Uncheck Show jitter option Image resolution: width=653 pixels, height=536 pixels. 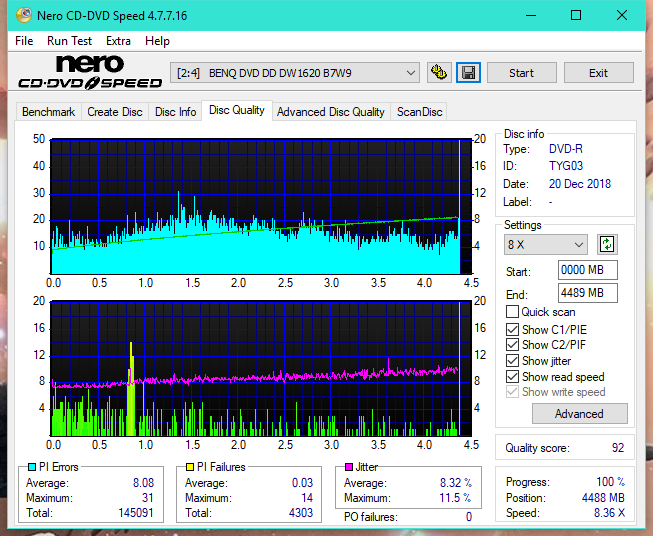coord(512,361)
